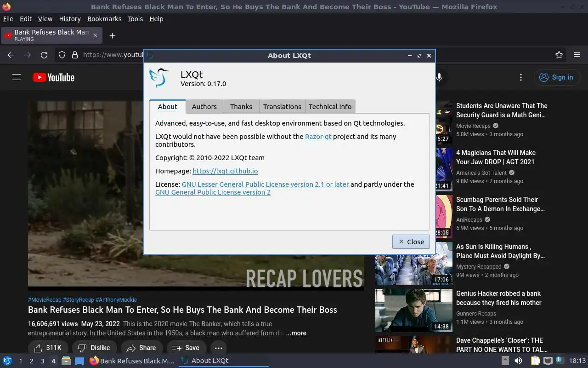Open the YouTube hamburger guide menu
Viewport: 588px width, 368px height.
tap(17, 77)
